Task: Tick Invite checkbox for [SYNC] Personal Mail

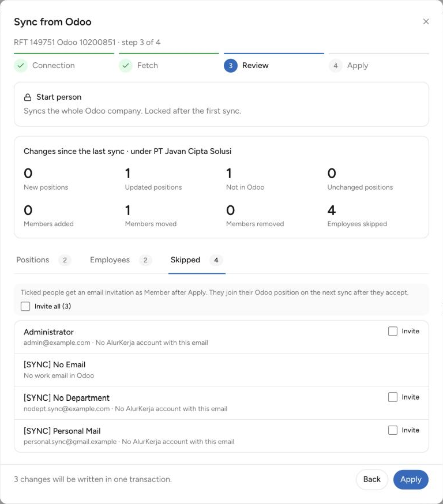Action: [x=393, y=430]
